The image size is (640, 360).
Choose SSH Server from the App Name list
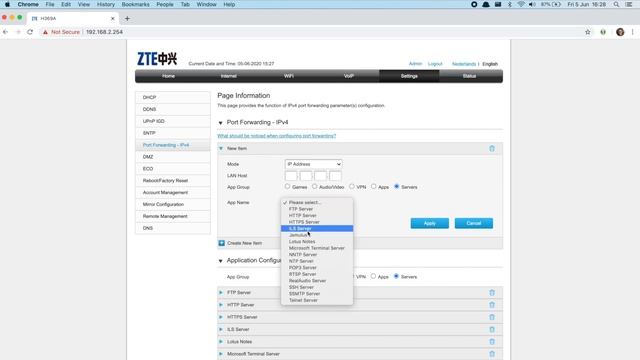click(x=317, y=287)
